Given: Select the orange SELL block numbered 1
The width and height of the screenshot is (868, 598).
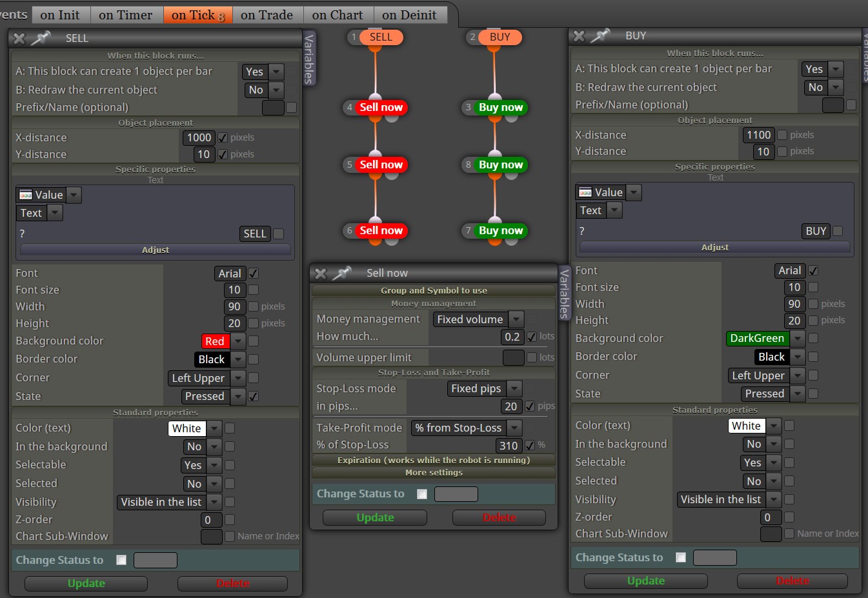Looking at the screenshot, I should pyautogui.click(x=381, y=37).
